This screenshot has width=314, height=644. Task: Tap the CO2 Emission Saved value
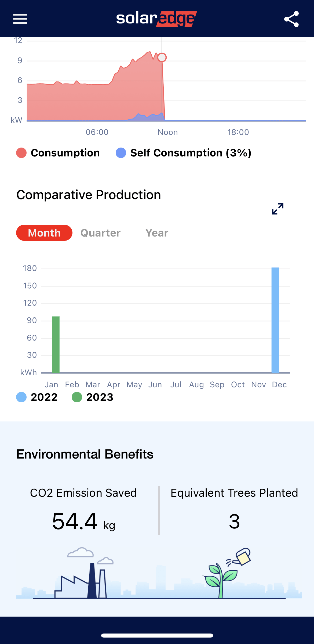tap(83, 521)
